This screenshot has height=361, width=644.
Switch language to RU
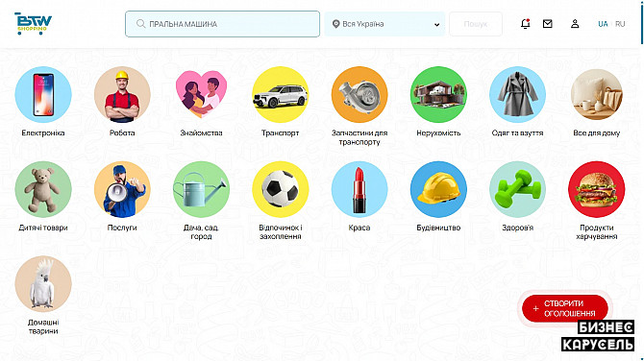click(620, 24)
